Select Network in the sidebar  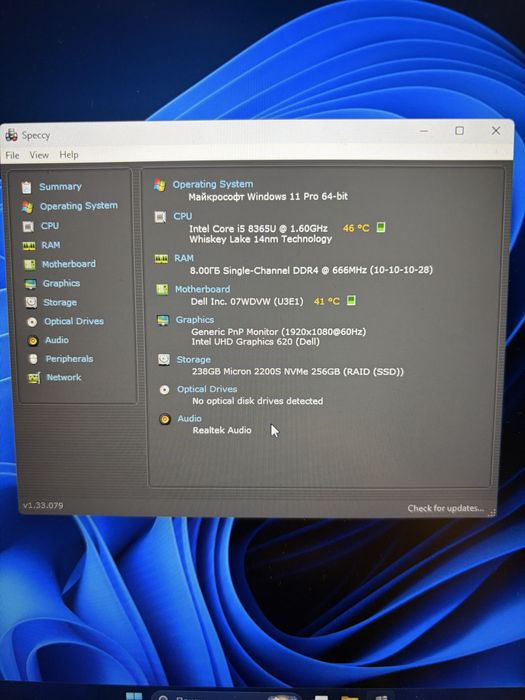click(x=64, y=377)
